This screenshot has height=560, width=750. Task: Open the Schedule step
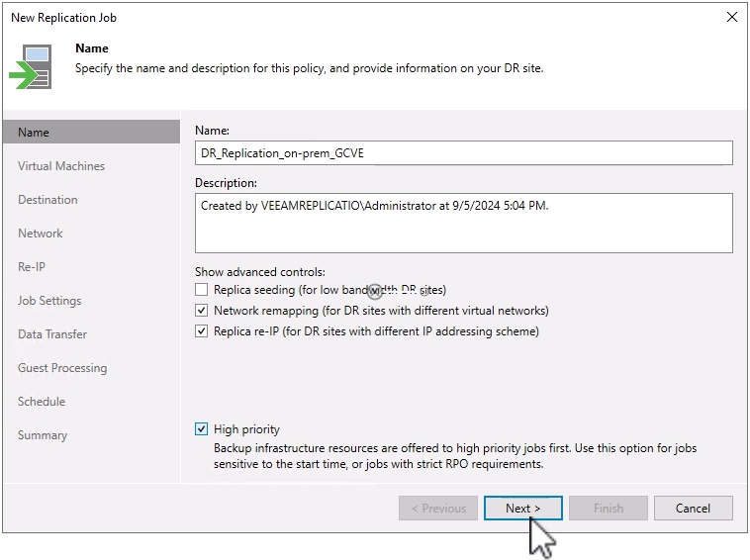pyautogui.click(x=42, y=402)
